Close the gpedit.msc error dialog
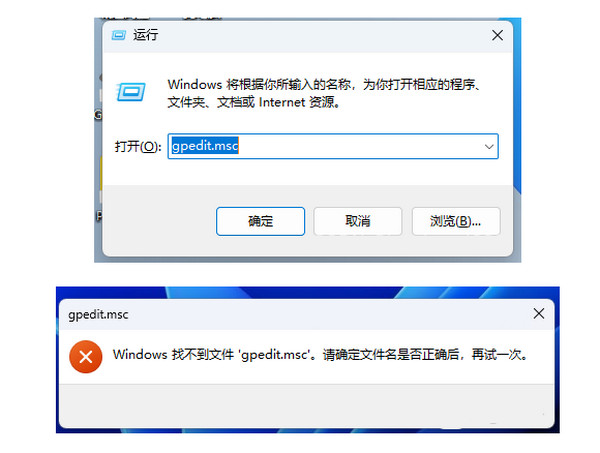600x453 pixels. (539, 314)
